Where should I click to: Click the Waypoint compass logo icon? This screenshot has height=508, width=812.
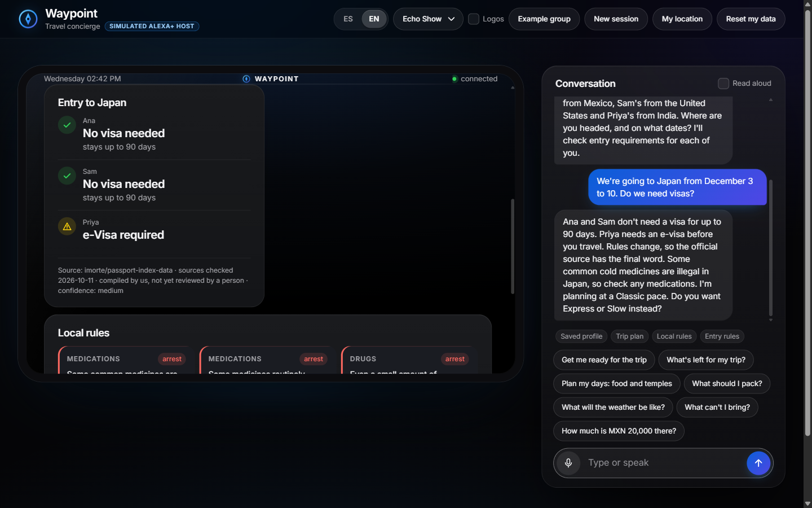[28, 19]
